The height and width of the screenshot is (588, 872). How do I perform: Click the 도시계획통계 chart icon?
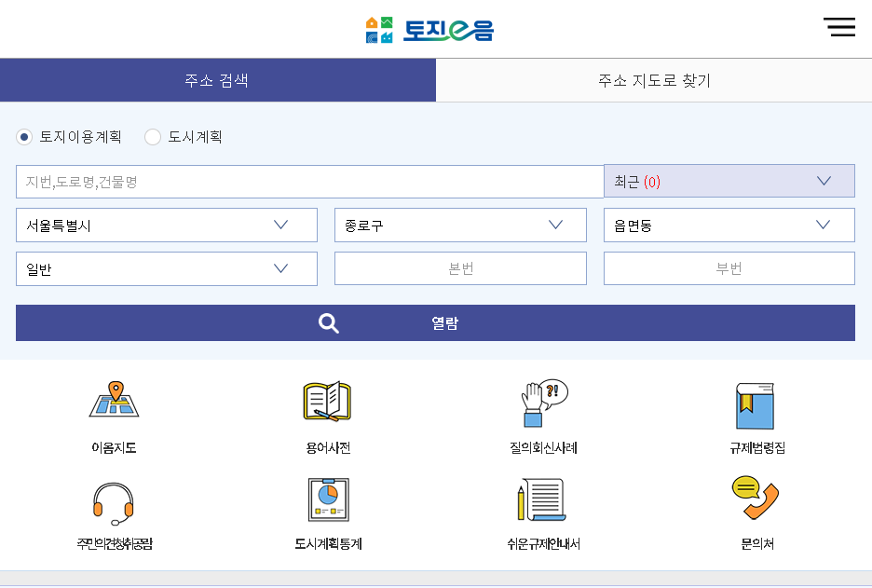327,500
